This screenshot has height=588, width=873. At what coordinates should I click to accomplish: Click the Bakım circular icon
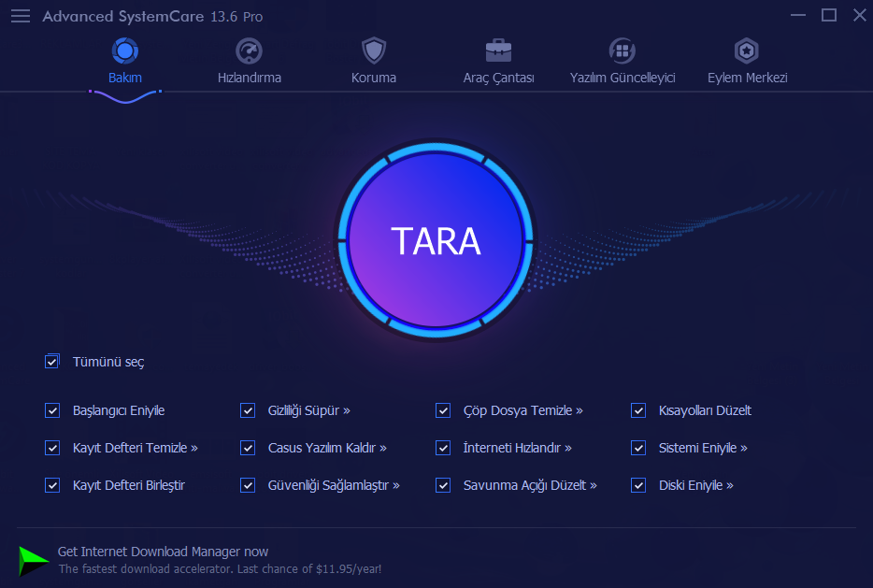click(124, 51)
